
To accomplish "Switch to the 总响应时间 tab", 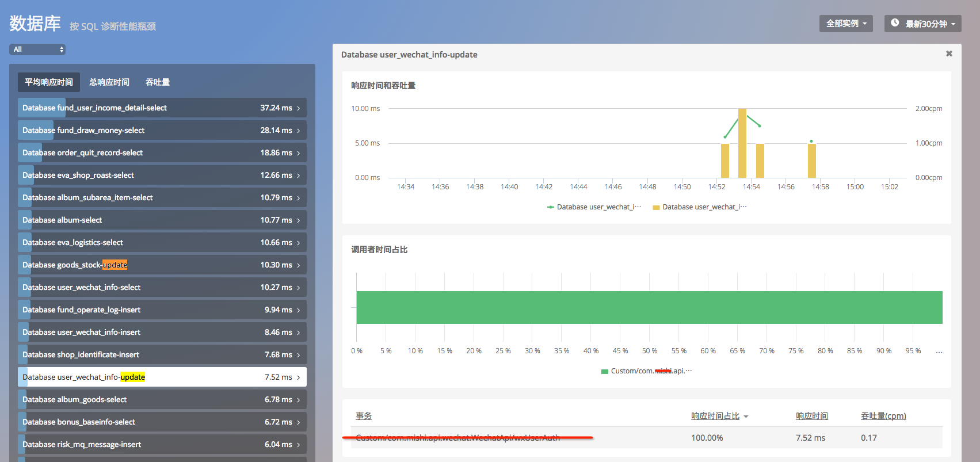I will click(x=109, y=82).
